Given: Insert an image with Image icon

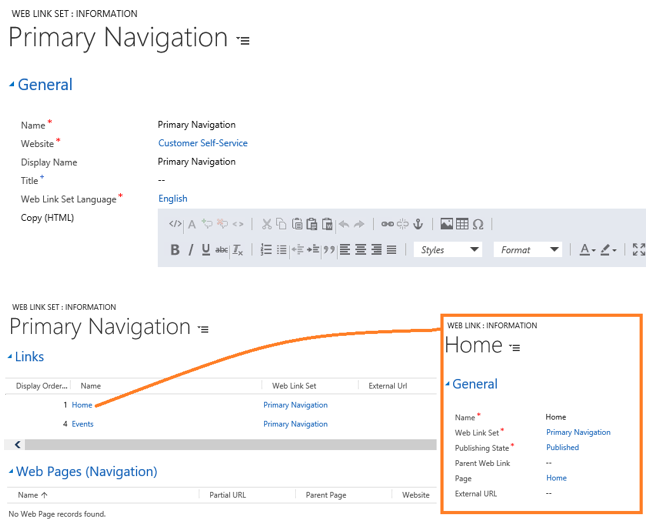Looking at the screenshot, I should (447, 224).
